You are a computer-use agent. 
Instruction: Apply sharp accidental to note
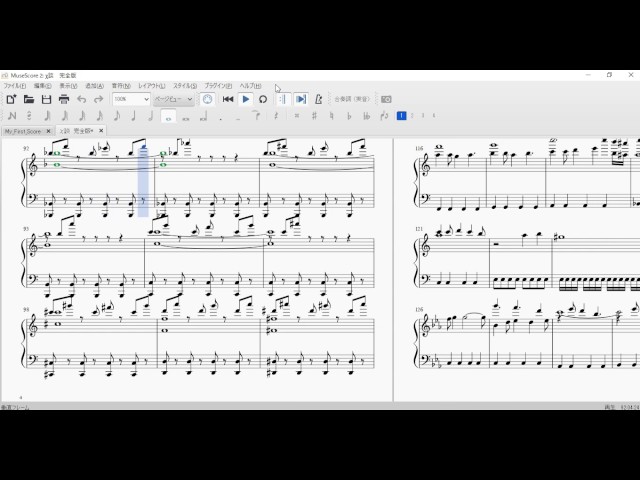(x=314, y=116)
